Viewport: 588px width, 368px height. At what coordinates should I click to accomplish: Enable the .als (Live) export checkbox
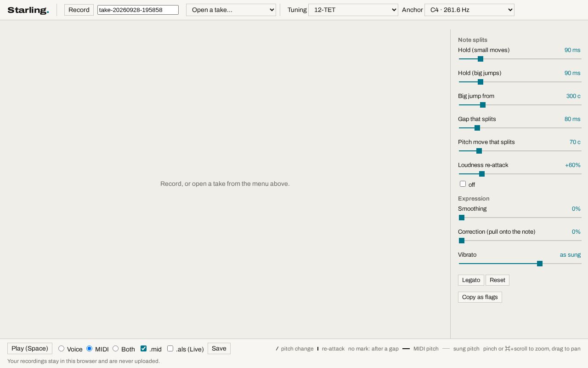[170, 349]
